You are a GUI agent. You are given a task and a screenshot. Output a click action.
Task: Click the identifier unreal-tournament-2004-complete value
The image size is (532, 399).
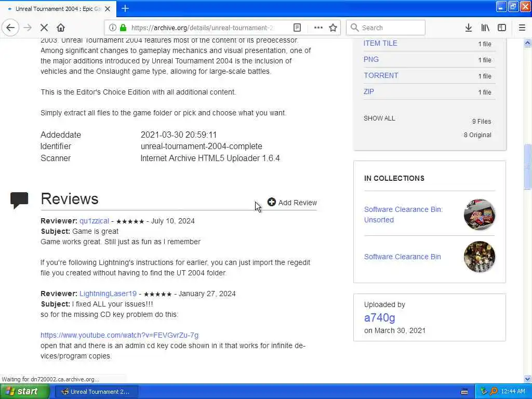click(201, 146)
